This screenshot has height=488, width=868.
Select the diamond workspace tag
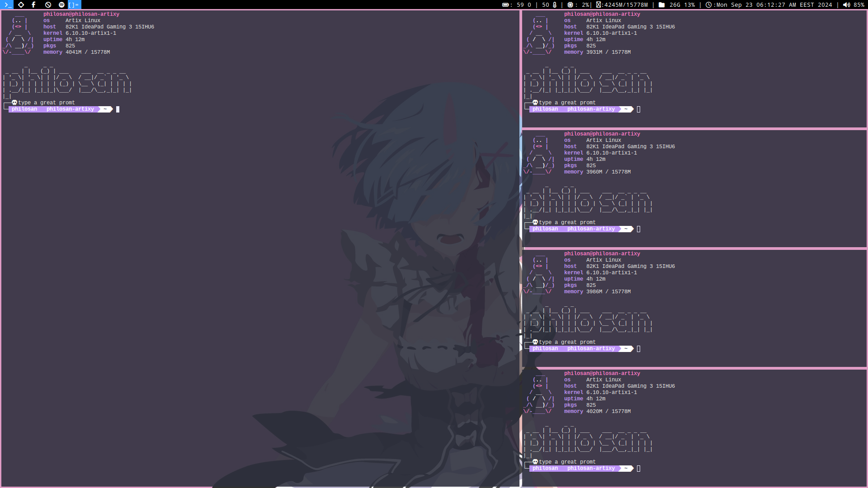pyautogui.click(x=21, y=5)
